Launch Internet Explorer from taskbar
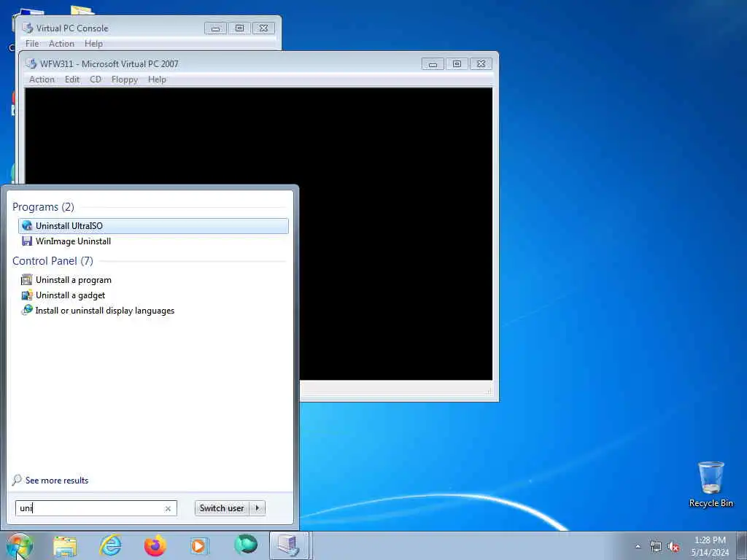The image size is (747, 560). [110, 545]
